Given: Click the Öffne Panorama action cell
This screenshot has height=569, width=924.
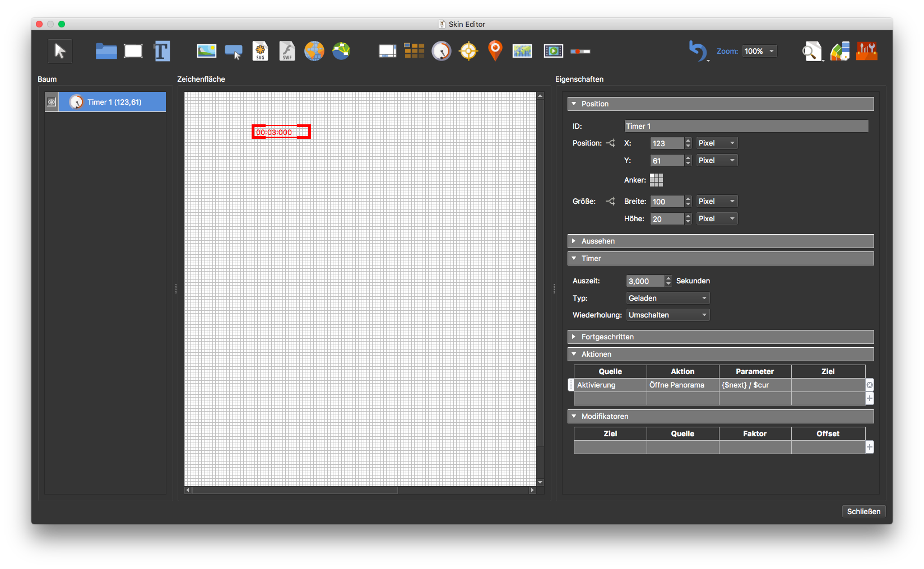Looking at the screenshot, I should (682, 385).
